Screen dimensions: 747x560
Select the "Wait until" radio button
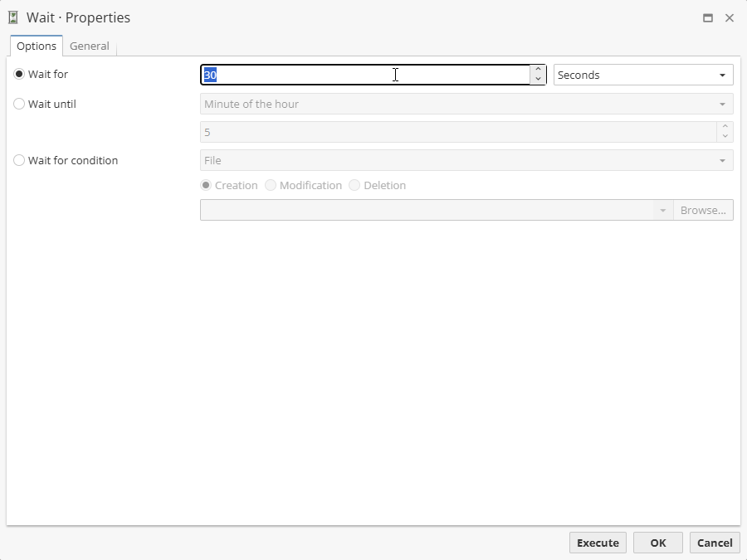tap(19, 104)
